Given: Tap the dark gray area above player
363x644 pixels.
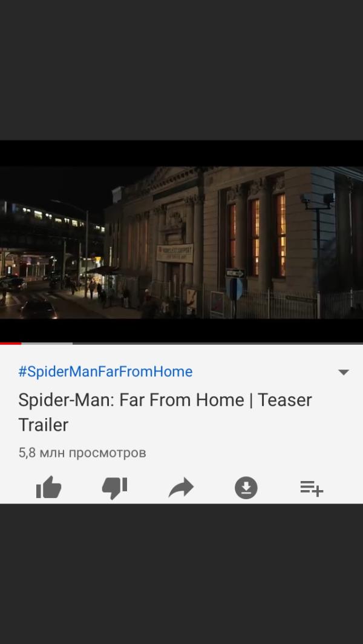Looking at the screenshot, I should click(181, 70).
